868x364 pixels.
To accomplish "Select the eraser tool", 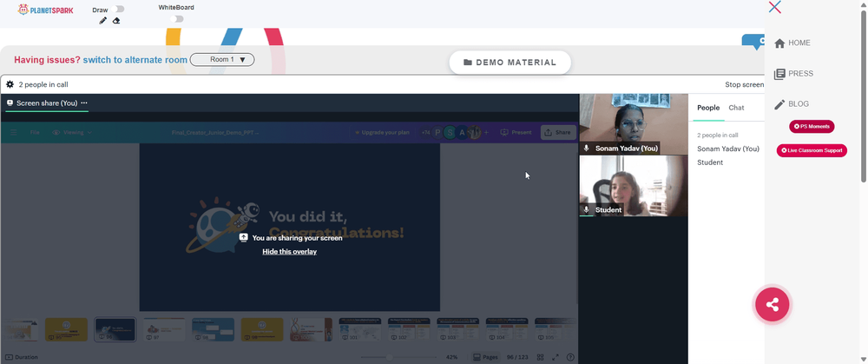I will pos(116,21).
